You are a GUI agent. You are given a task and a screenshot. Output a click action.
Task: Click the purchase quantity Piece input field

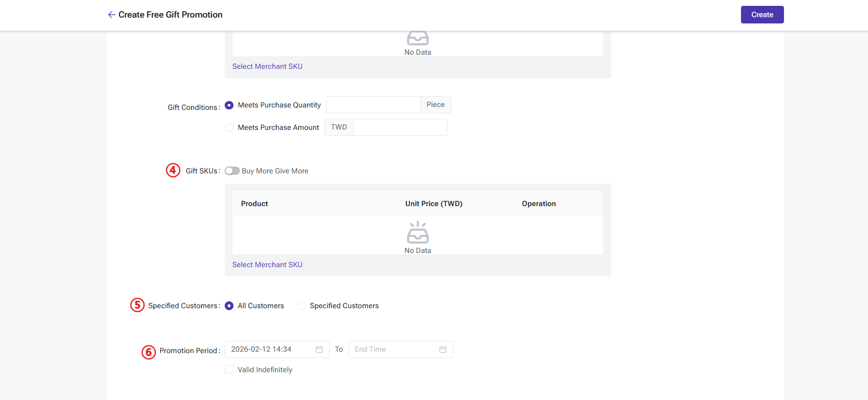click(373, 105)
